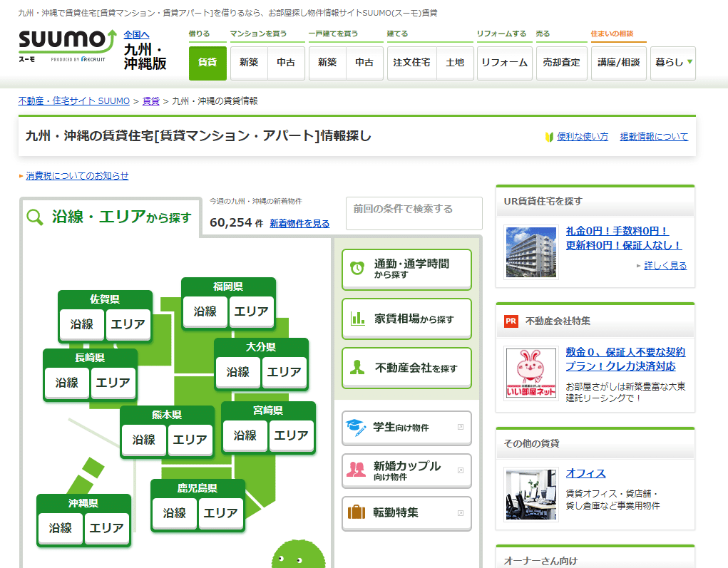Click the newlywed couple icon
The height and width of the screenshot is (568, 728).
point(356,470)
